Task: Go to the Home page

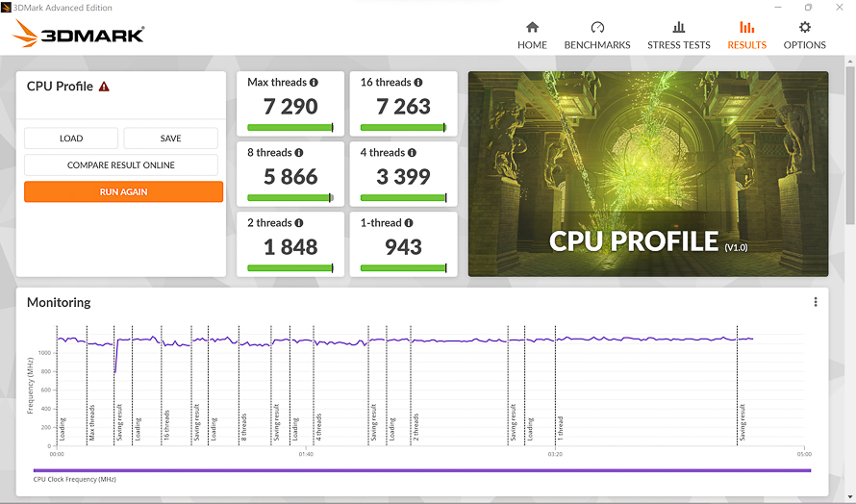Action: point(532,36)
